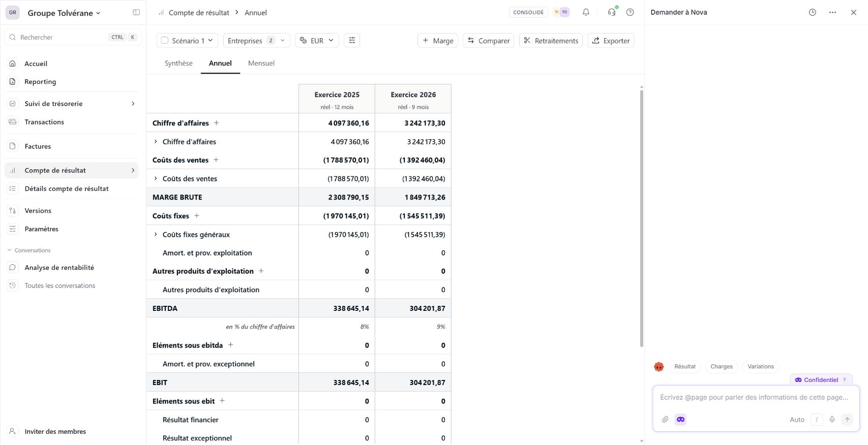Click the slash command button in chat

(x=817, y=420)
